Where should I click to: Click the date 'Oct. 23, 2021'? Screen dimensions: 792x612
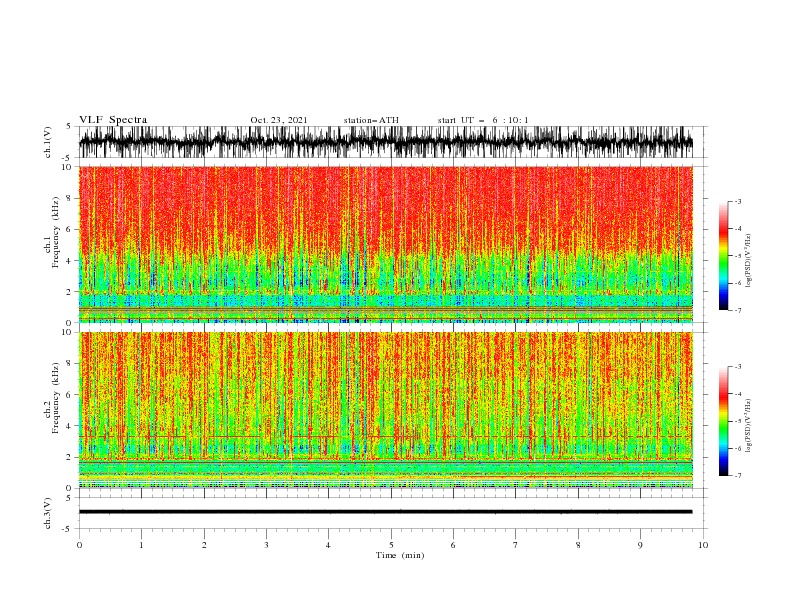(x=279, y=120)
